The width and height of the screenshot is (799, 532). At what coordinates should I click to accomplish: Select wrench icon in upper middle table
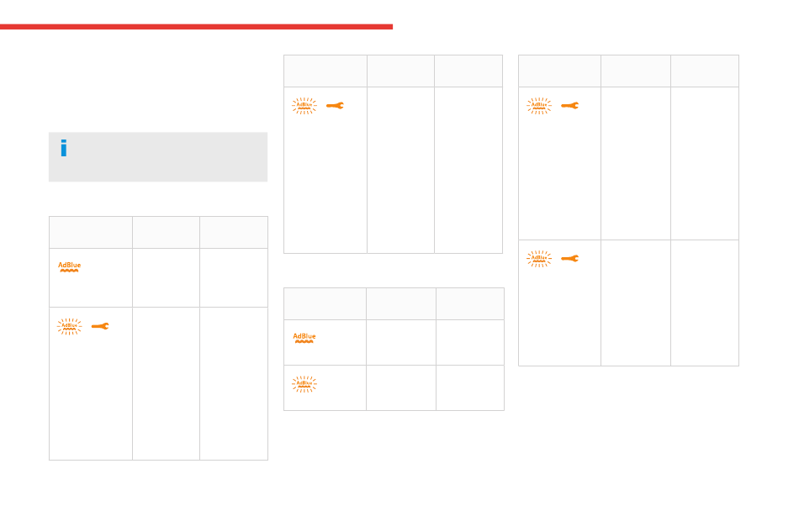(336, 106)
